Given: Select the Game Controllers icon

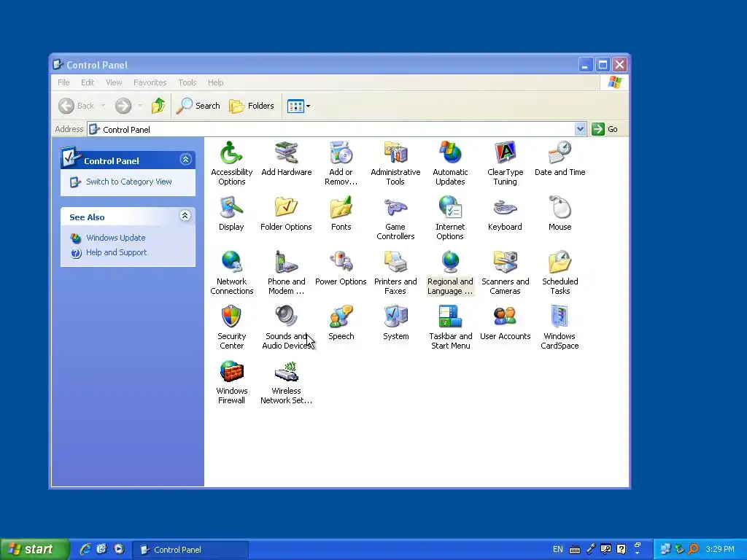Looking at the screenshot, I should coord(395,217).
